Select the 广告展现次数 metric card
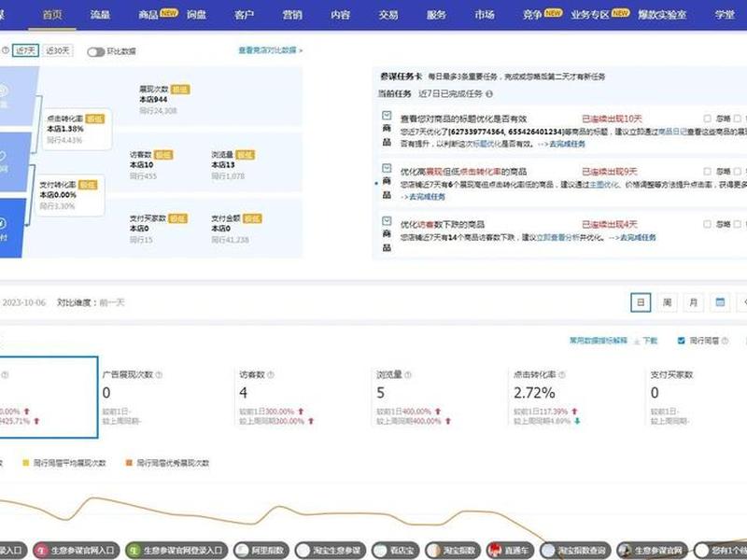This screenshot has width=747, height=560. point(166,398)
